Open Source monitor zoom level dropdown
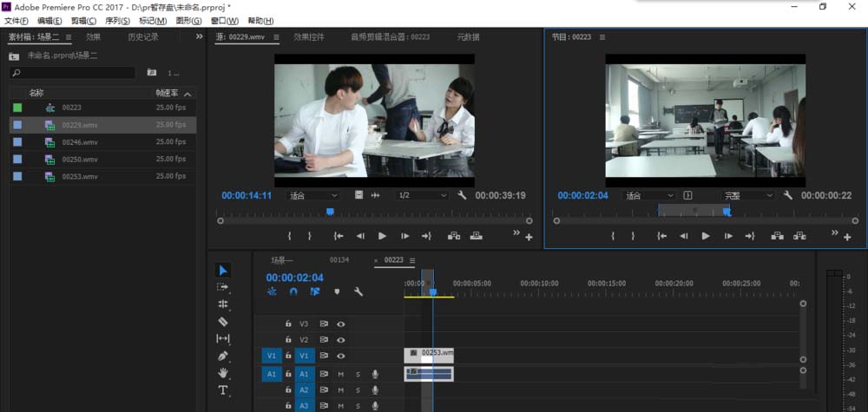 313,195
